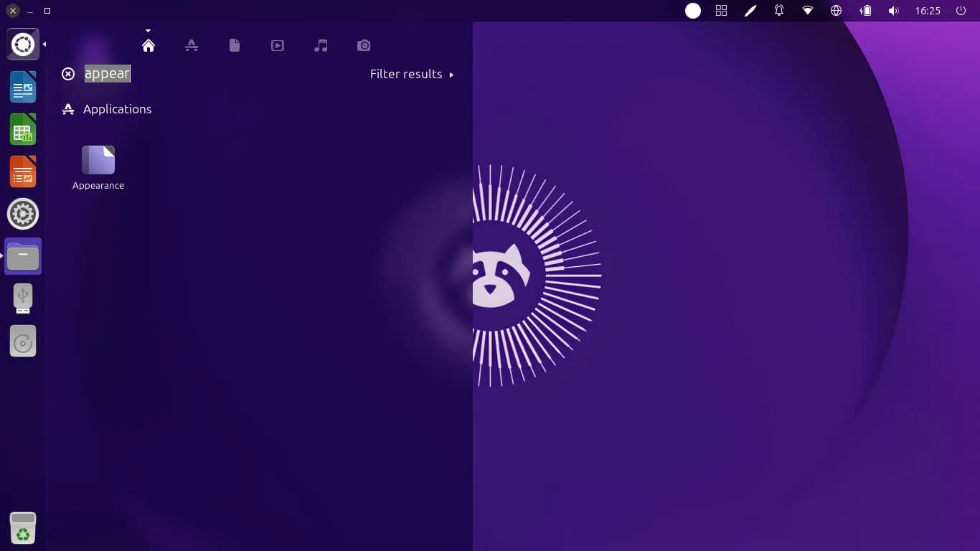The width and height of the screenshot is (980, 551).
Task: Open the Wi-Fi network menu
Action: point(808,11)
